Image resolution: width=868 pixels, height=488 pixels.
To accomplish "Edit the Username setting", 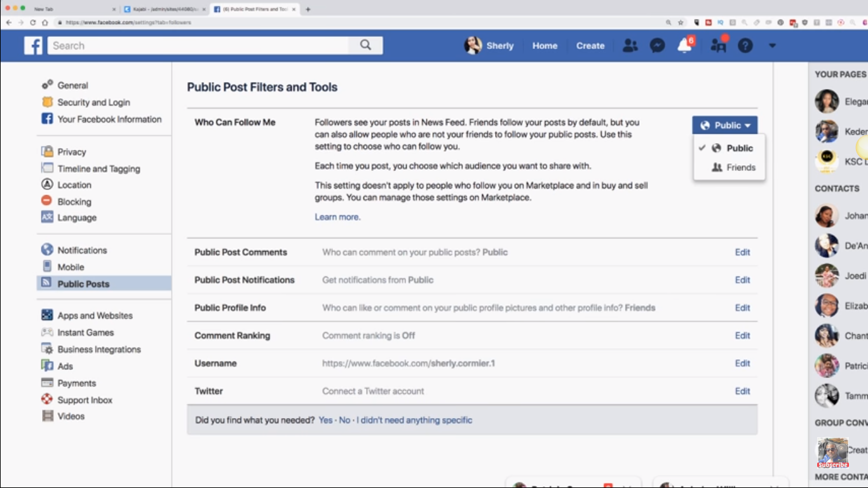I will pos(742,363).
